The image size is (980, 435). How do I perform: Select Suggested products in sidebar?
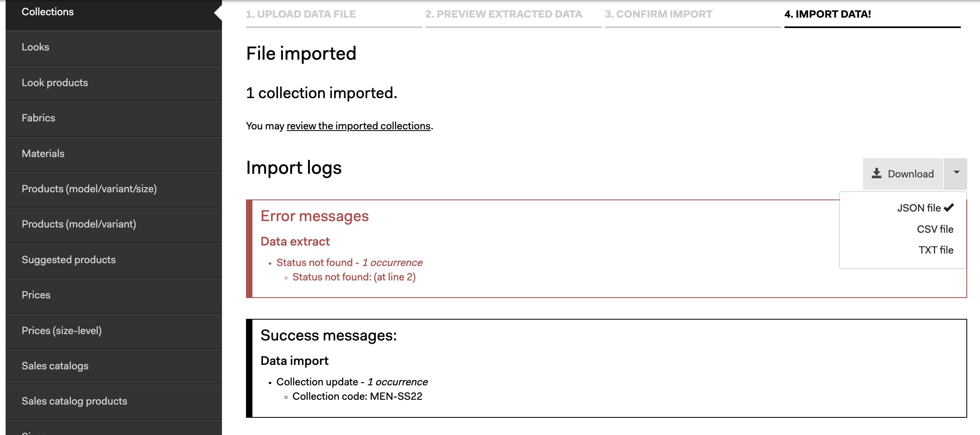click(114, 260)
